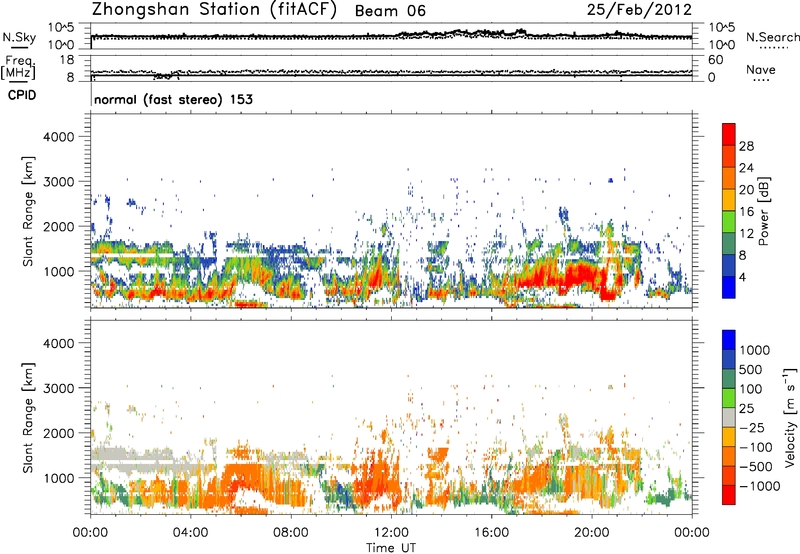
Task: Click the "4" Power scale value
Action: click(x=742, y=277)
